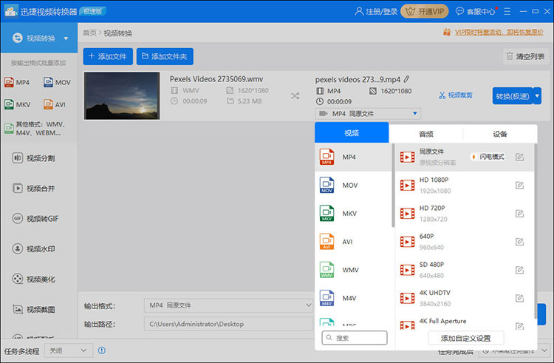Click 视频裁剪 crop scissors icon
This screenshot has height=363, width=554.
[x=442, y=95]
